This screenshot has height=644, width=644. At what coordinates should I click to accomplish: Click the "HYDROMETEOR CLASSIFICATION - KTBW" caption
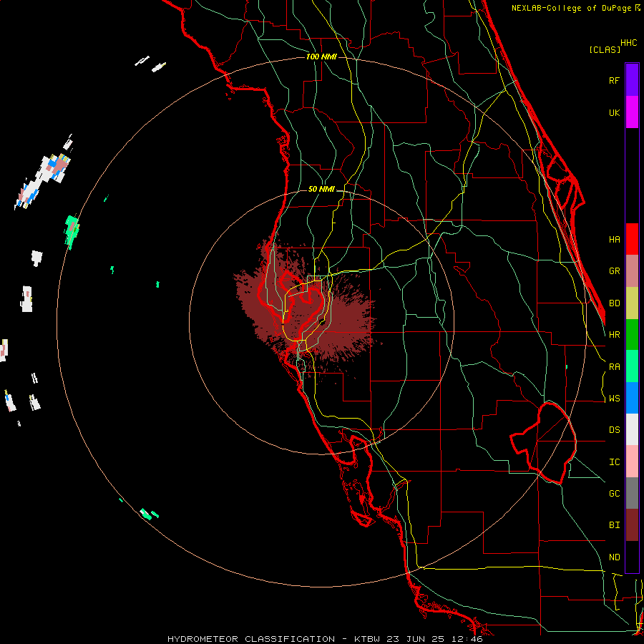coord(273,639)
